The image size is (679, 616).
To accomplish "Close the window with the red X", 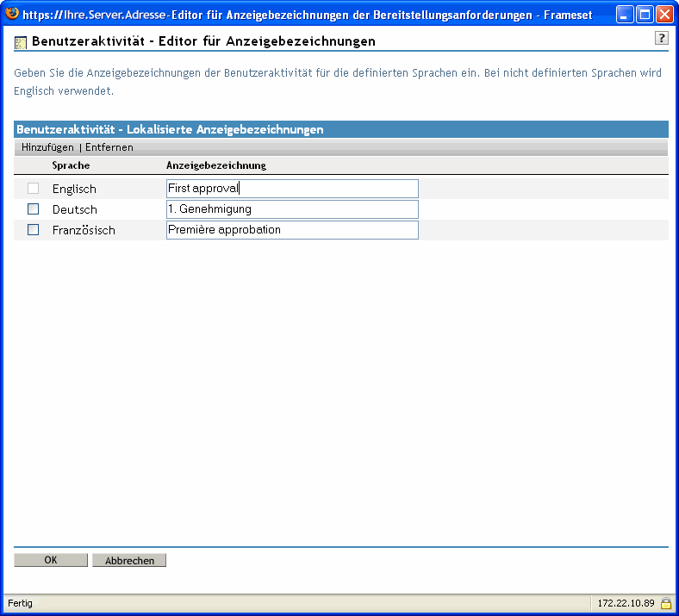I will point(664,15).
